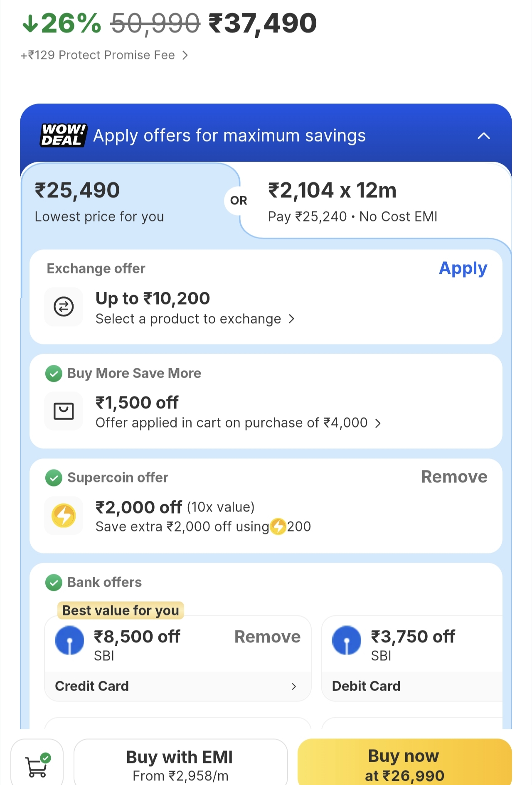Apply the Exchange offer
This screenshot has height=785, width=532.
pos(463,268)
